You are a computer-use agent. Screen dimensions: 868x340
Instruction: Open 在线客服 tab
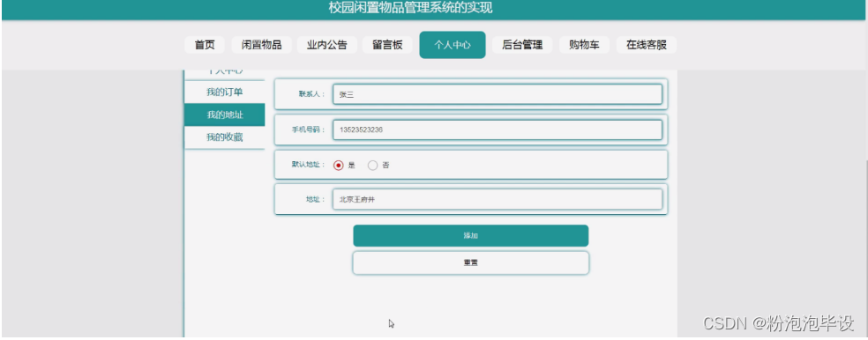[646, 45]
